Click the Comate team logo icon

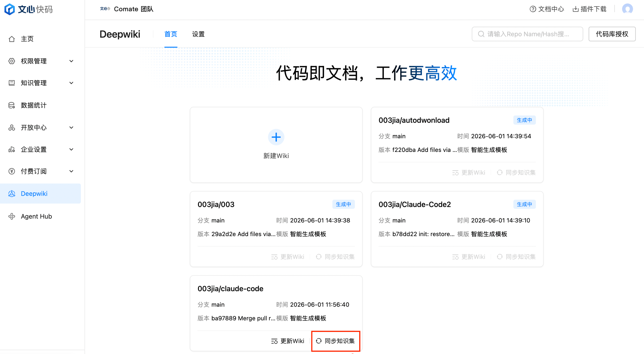pyautogui.click(x=105, y=9)
